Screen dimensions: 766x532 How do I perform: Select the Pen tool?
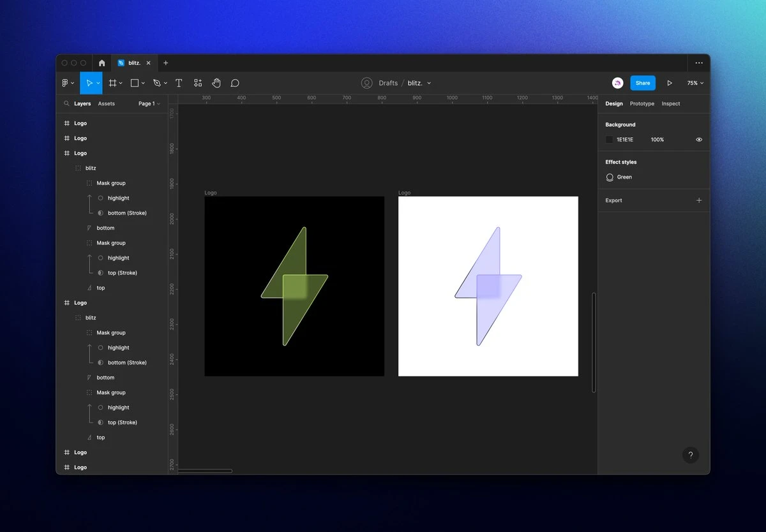157,83
